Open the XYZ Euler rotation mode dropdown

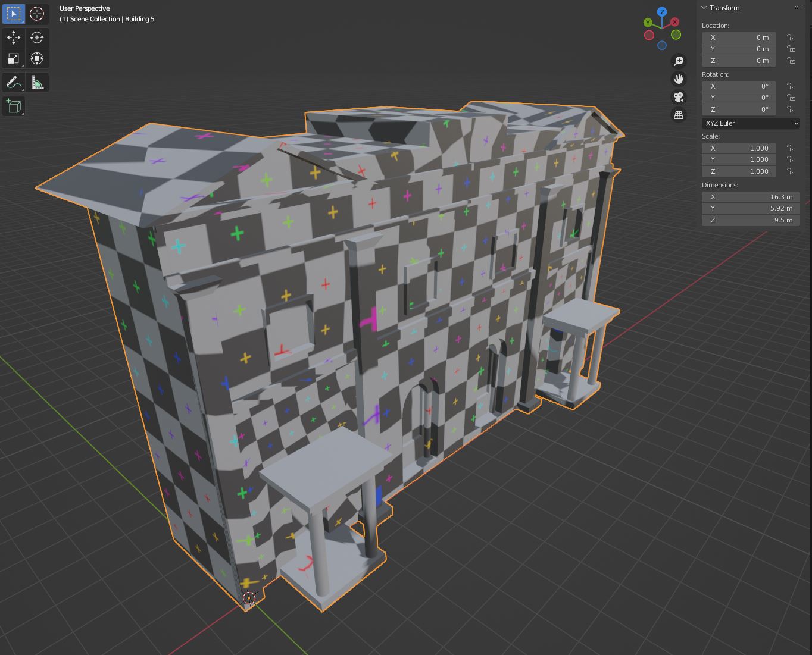pos(751,123)
